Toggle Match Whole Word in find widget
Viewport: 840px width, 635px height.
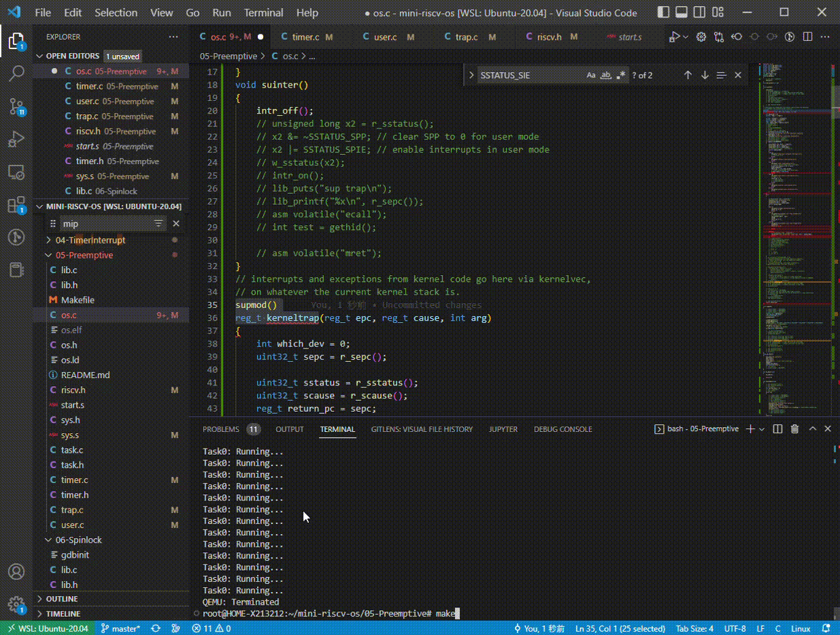[606, 75]
